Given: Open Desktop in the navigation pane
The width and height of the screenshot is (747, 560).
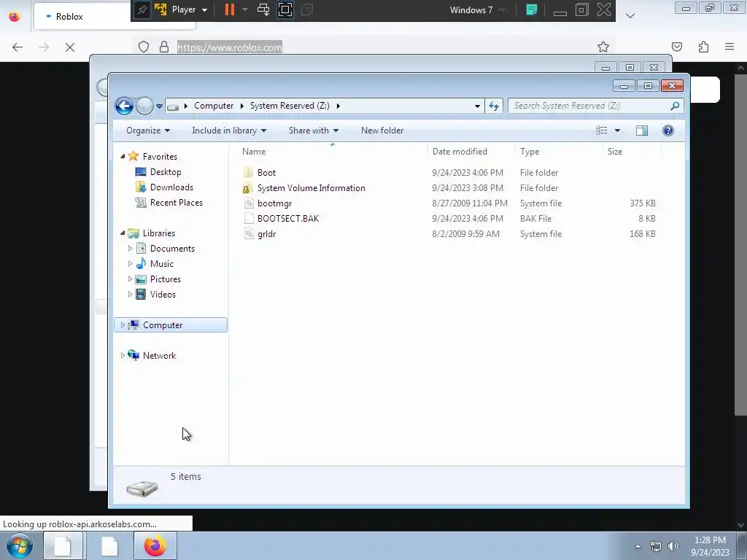Looking at the screenshot, I should click(166, 172).
